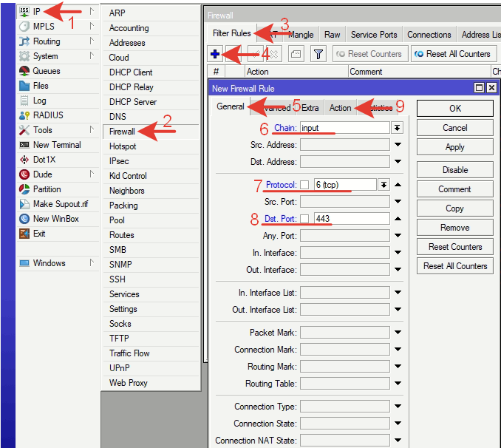This screenshot has height=448, width=501.
Task: Expand the Src. Address field arrow
Action: (398, 145)
